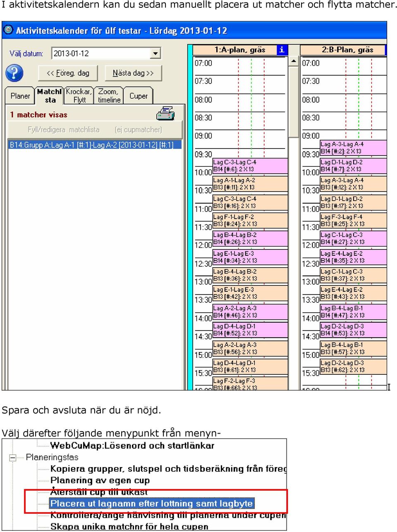Screen dimensions: 397x532
Task: Select match Lag D-2-Lag D-3 B14 #53
Action: tap(353, 330)
